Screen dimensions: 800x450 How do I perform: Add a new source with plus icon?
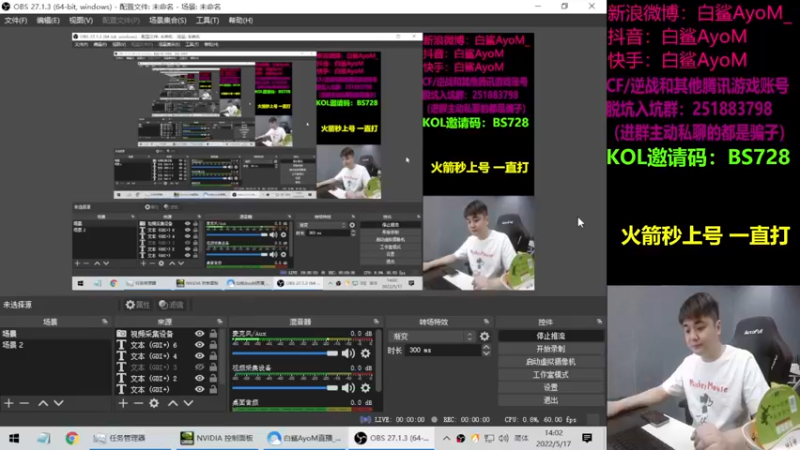point(123,403)
